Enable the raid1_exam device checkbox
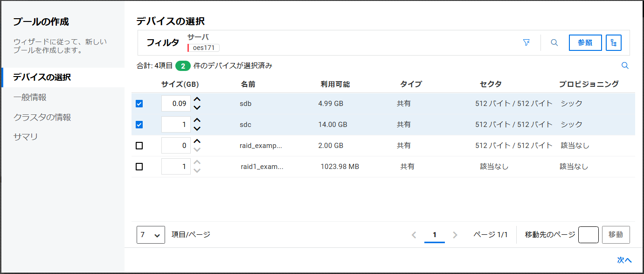Image resolution: width=644 pixels, height=274 pixels. pos(139,167)
